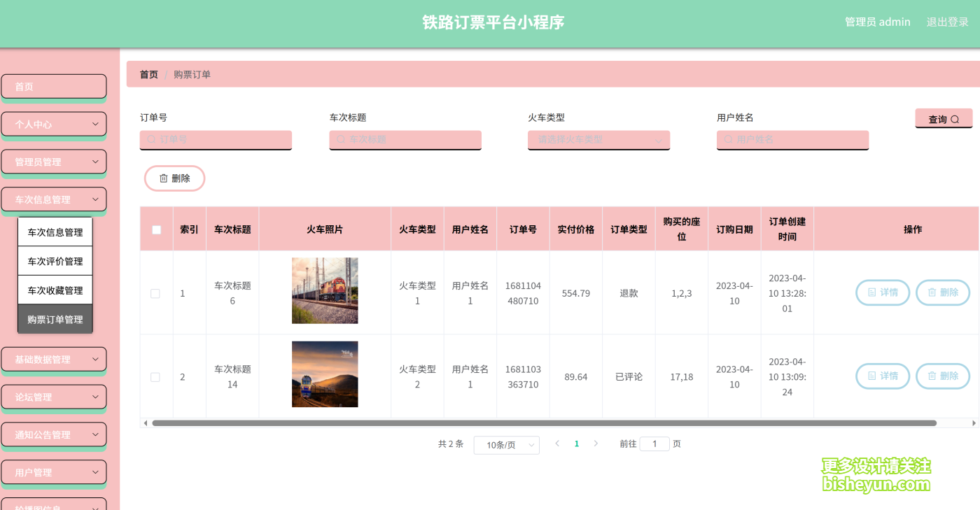Image resolution: width=980 pixels, height=510 pixels.
Task: Open details with row 2's 详情 button
Action: [x=883, y=376]
